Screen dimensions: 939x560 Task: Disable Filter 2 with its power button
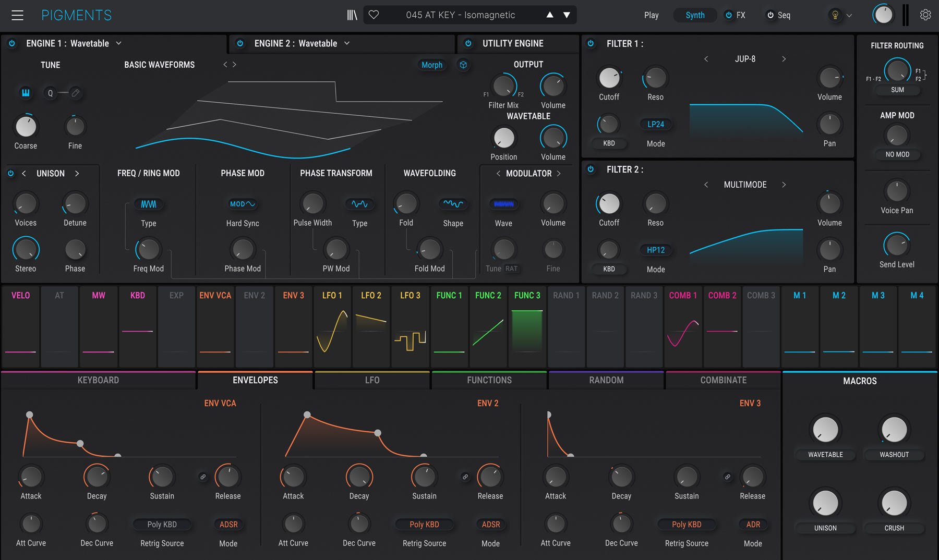click(x=591, y=169)
